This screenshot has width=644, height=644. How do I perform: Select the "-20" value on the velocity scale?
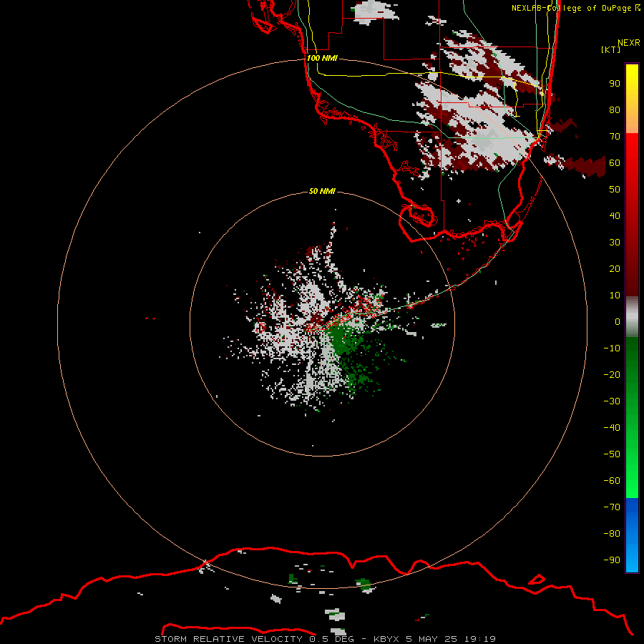612,375
